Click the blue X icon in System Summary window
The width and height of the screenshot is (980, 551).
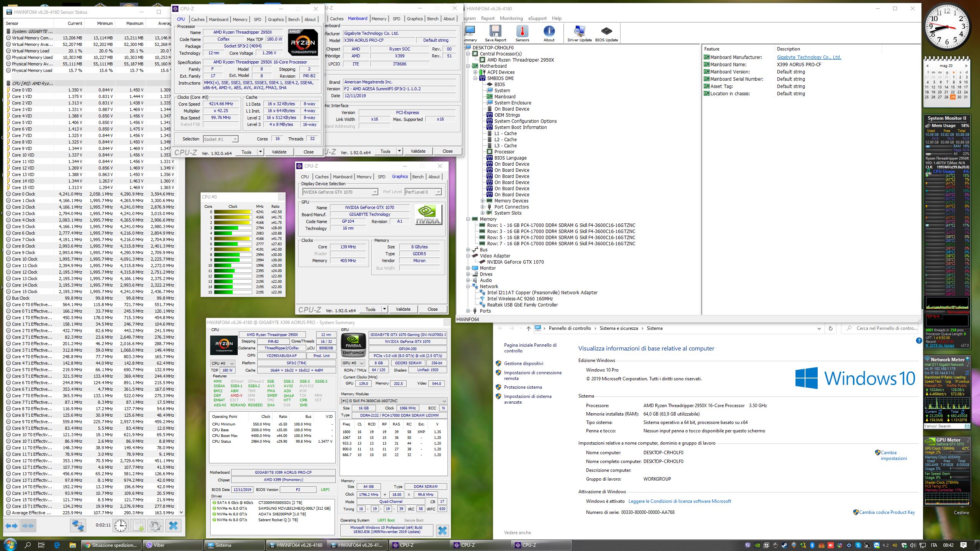pyautogui.click(x=442, y=530)
